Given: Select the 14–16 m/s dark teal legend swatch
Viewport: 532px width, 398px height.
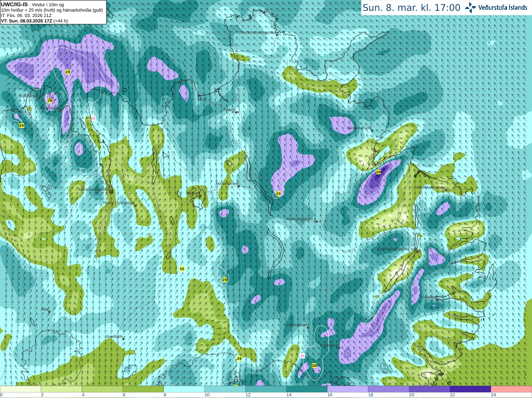Looking at the screenshot, I should tap(307, 389).
